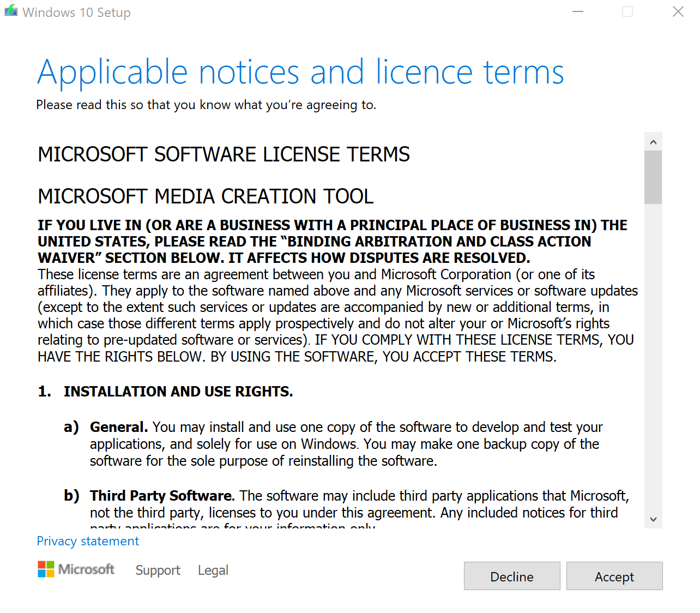
Task: Click the Decline button
Action: [x=512, y=576]
